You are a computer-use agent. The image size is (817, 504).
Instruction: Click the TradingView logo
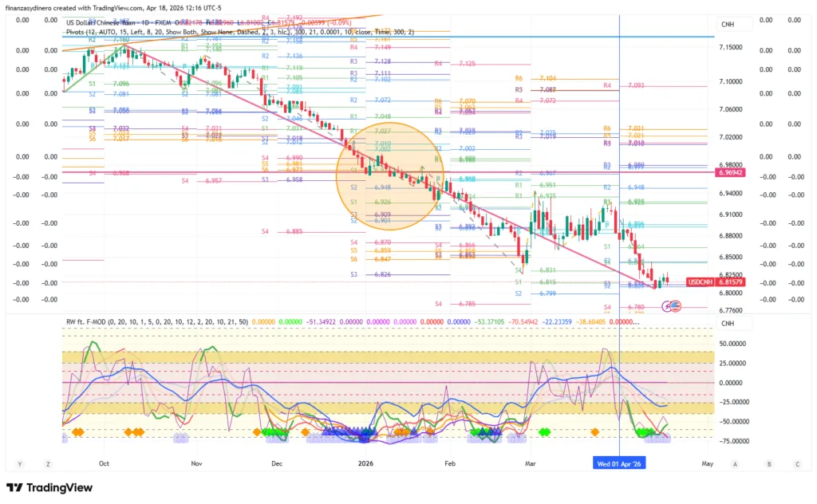pyautogui.click(x=49, y=487)
